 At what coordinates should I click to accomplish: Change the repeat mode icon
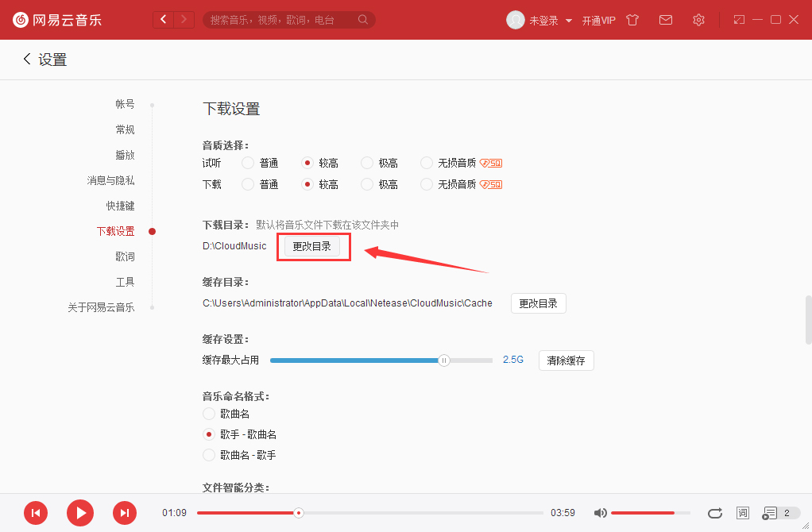(x=714, y=513)
